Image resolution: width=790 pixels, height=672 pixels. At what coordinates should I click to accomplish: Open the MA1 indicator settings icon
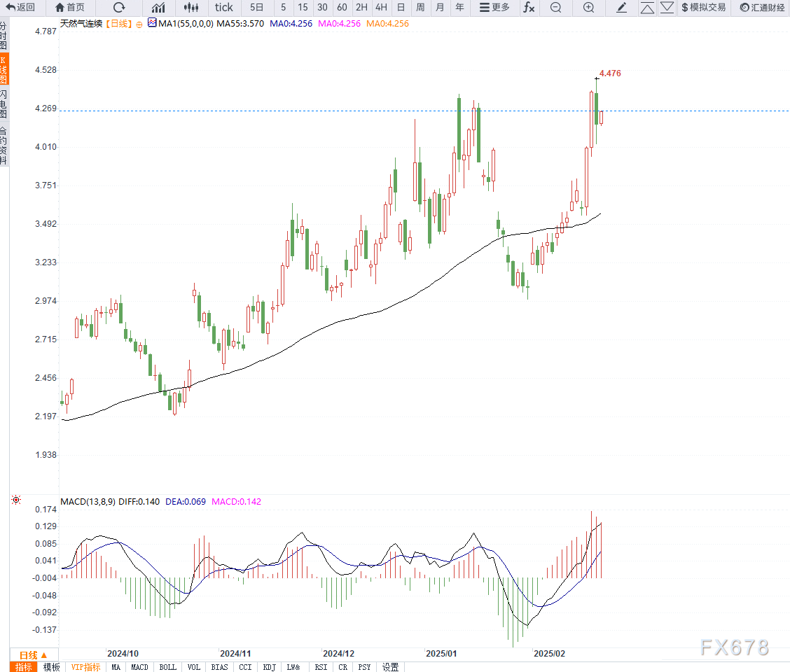click(152, 23)
